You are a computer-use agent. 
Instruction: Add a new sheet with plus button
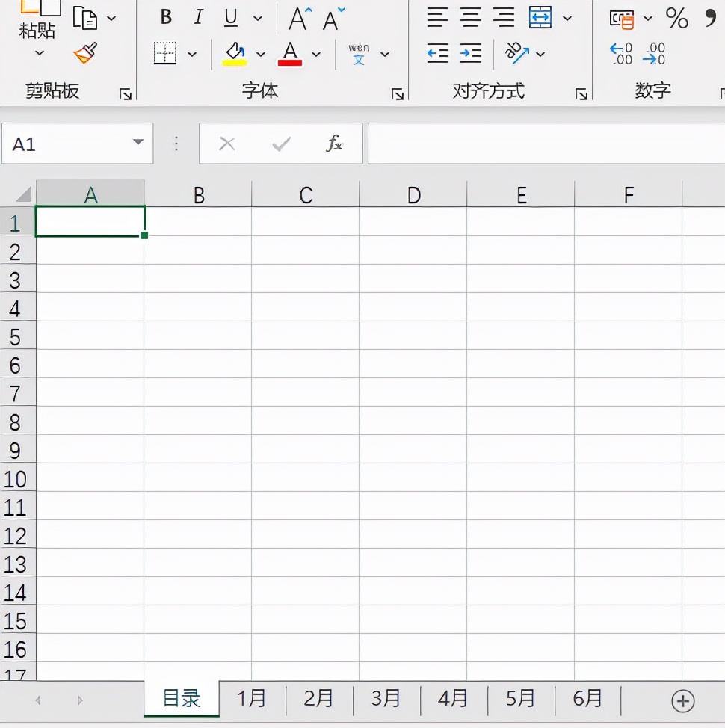(x=682, y=700)
